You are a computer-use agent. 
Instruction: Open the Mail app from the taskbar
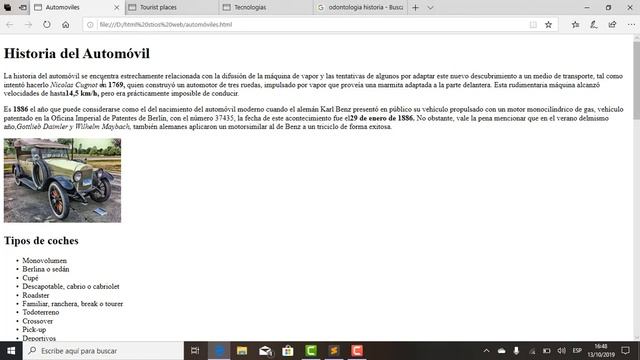coord(265,351)
